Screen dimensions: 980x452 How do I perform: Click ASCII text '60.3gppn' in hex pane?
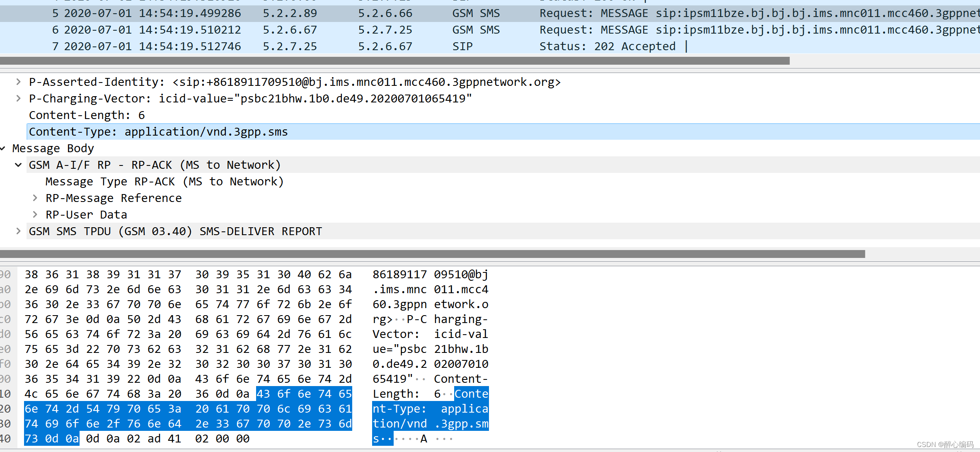pyautogui.click(x=399, y=304)
